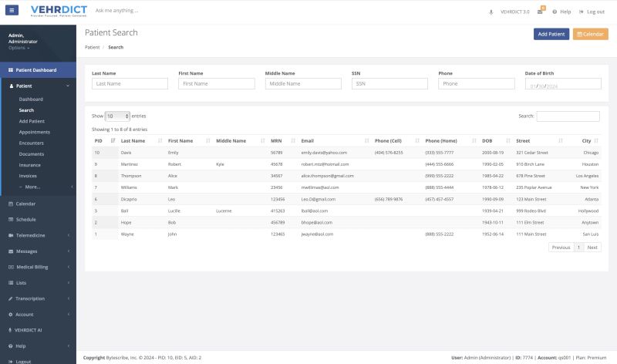Click the Lists sidebar icon

pyautogui.click(x=11, y=283)
